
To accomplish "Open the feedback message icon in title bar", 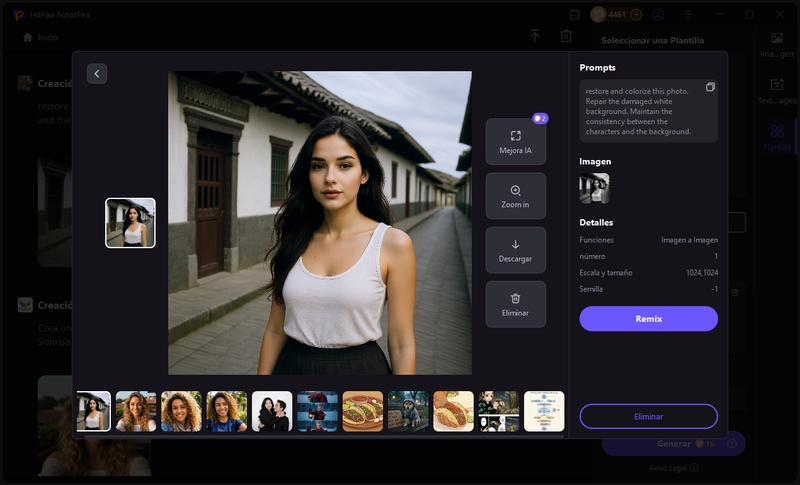I will (x=574, y=15).
